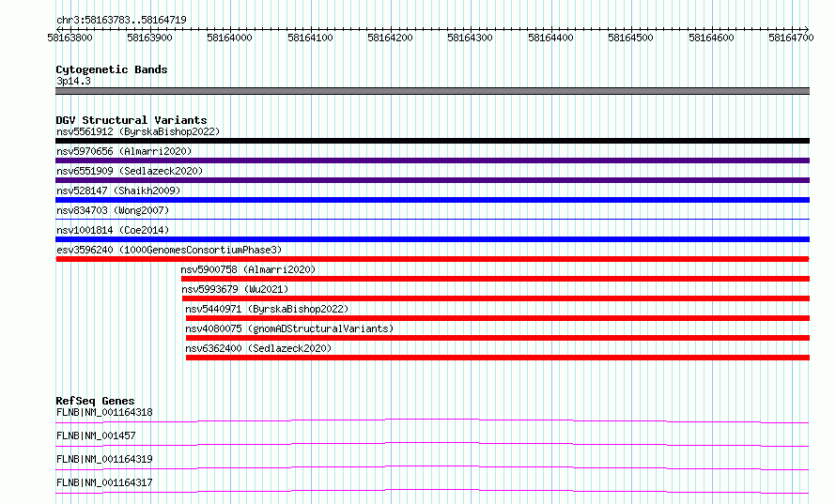Select the Cytogenetic Bands track heading
The width and height of the screenshot is (836, 504).
point(112,69)
